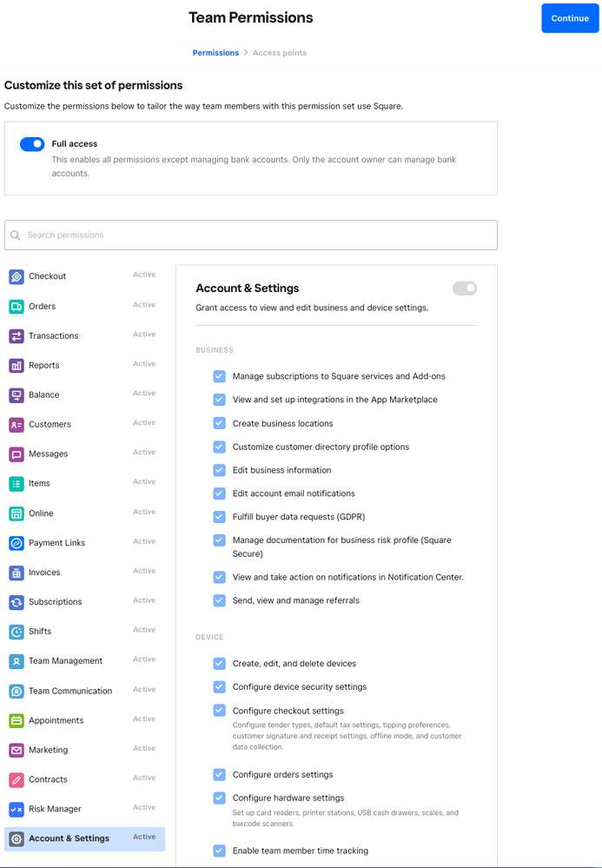Click the Risk Manager icon

click(x=17, y=809)
